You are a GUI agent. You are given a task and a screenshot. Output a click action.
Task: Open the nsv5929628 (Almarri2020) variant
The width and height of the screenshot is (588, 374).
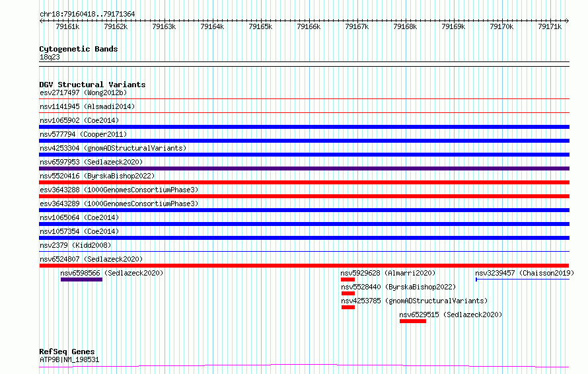click(388, 273)
